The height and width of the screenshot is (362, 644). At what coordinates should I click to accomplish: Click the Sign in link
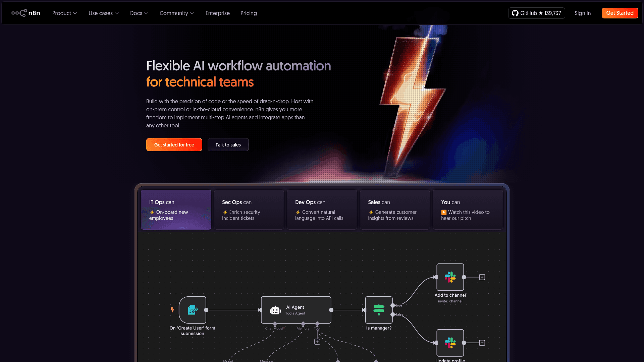(x=582, y=13)
